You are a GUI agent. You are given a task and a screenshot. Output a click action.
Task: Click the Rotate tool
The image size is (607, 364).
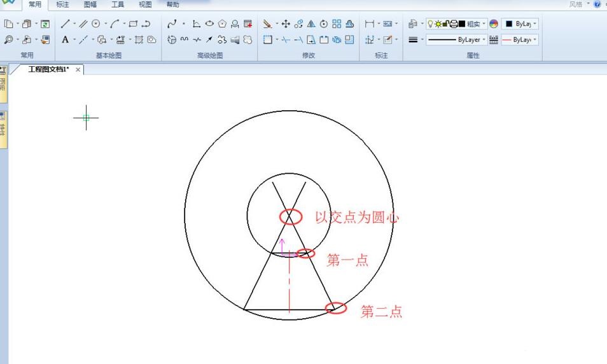(x=324, y=24)
